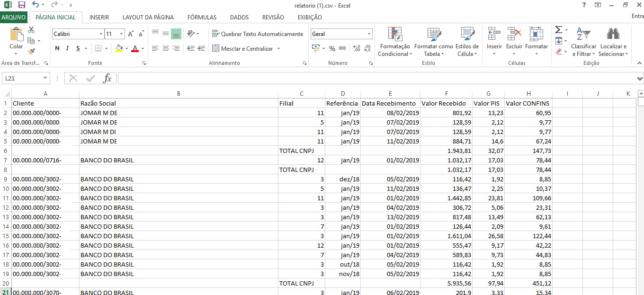Click the Localizar e Selecionar binoculars
This screenshot has height=295, width=644.
tap(613, 35)
